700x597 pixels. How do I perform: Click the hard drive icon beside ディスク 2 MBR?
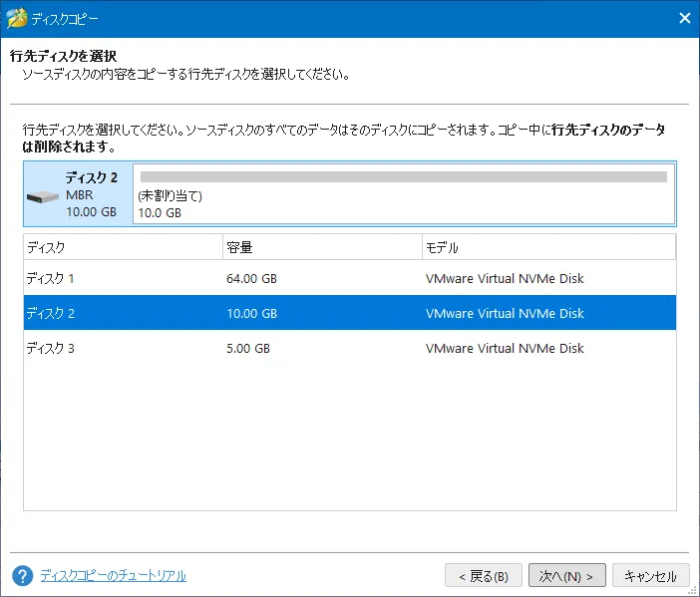tap(43, 196)
